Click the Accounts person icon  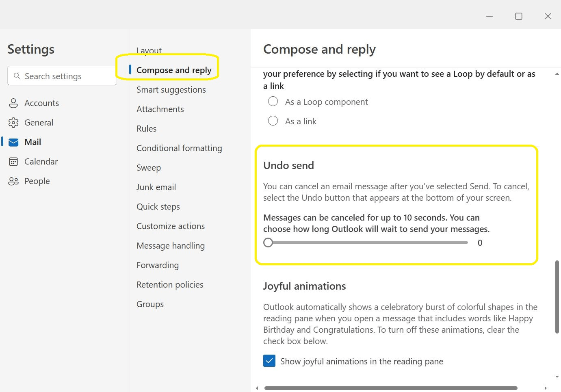tap(13, 103)
